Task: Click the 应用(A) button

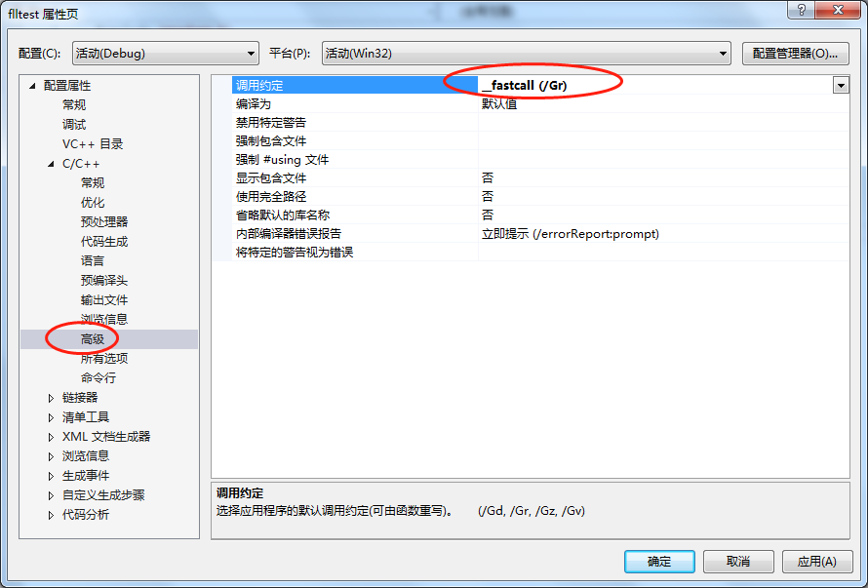Action: (x=816, y=562)
